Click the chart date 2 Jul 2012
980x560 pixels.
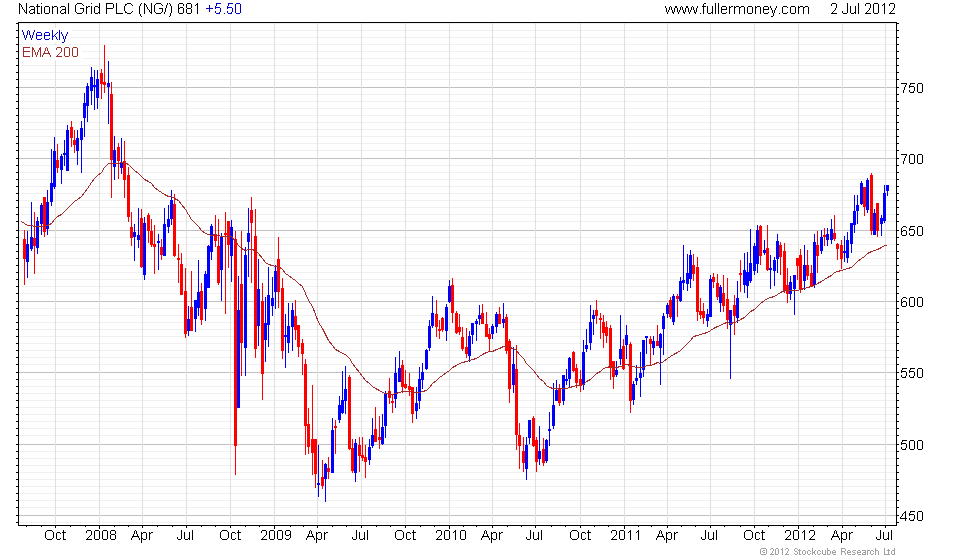pos(863,9)
